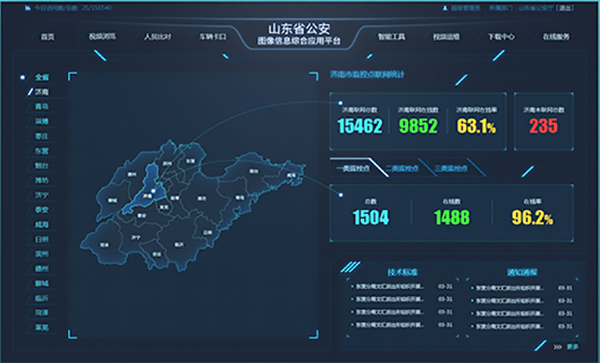Screen dimensions: 600x363
Task: Click the triple-slash icon beside 技术标准
Action: pos(350,267)
